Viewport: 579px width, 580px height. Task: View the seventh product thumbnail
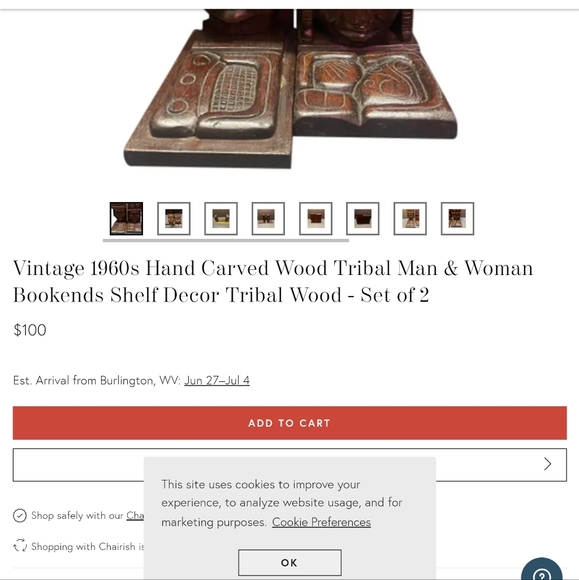point(410,219)
